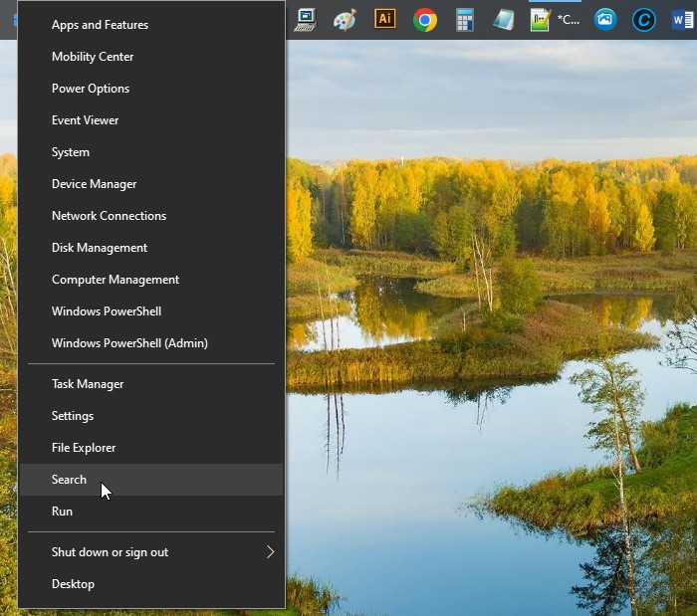Image resolution: width=697 pixels, height=616 pixels.
Task: Open the notepad-style eraser icon in taskbar
Action: pyautogui.click(x=504, y=20)
